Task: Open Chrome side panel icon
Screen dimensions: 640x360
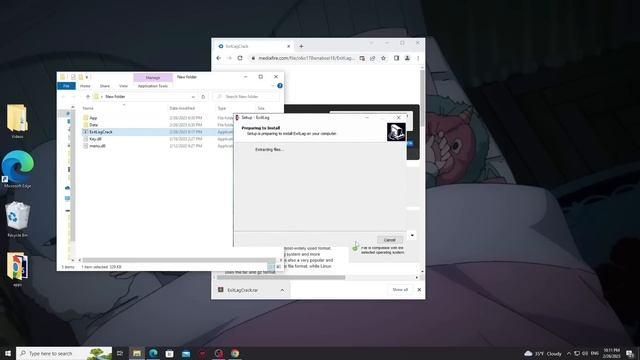Action: tap(396, 58)
